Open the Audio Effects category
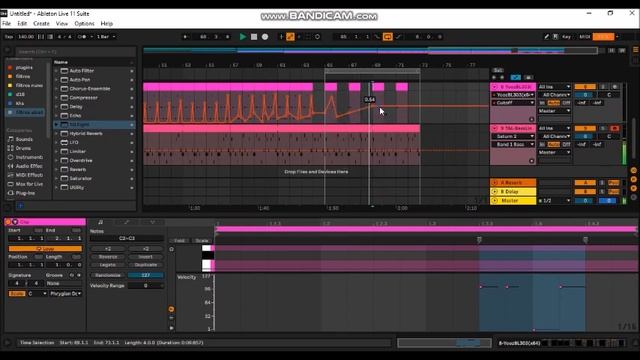The height and width of the screenshot is (360, 640). (x=29, y=166)
